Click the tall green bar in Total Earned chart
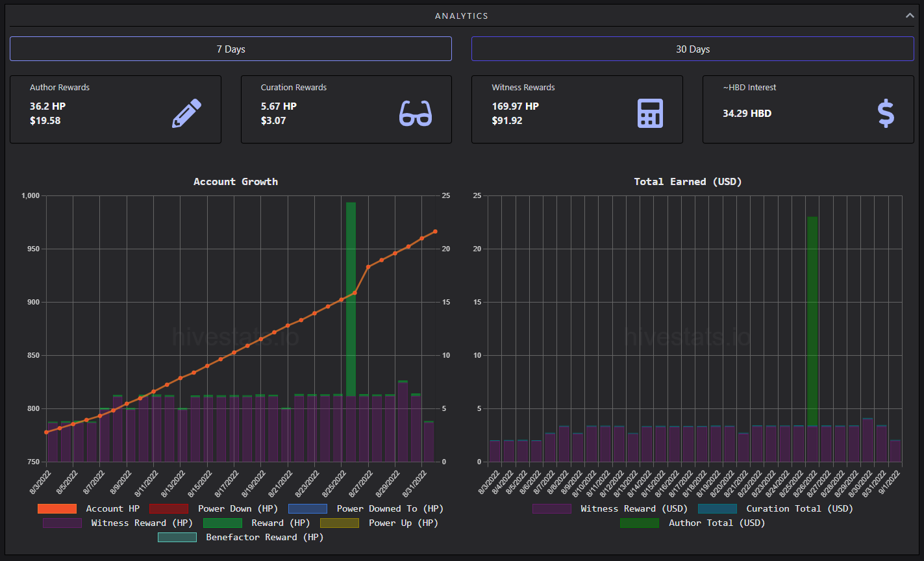The width and height of the screenshot is (924, 561). tap(812, 321)
